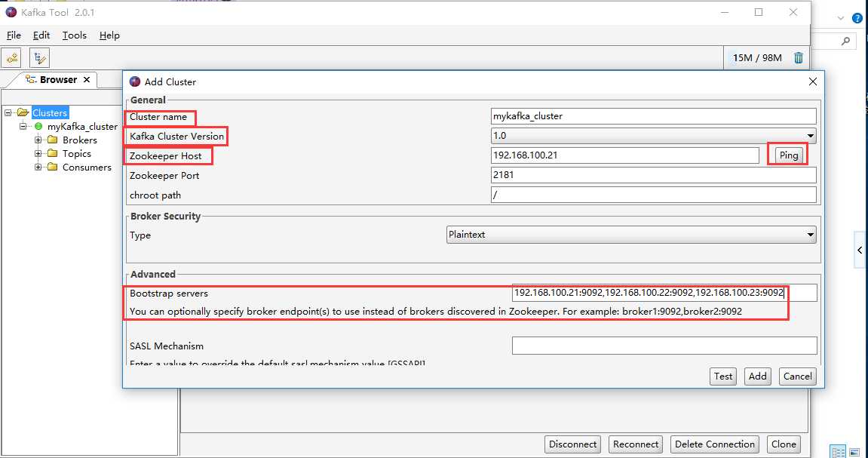Click the green status dot of myKafka_cluster
Screen dimensions: 868x458
coord(38,126)
